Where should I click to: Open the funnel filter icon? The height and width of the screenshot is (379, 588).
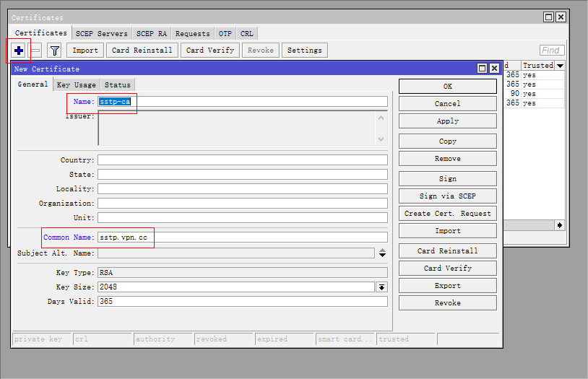tap(54, 51)
